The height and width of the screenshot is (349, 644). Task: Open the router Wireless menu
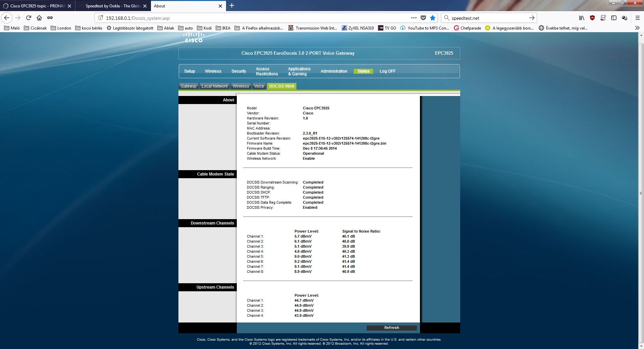[x=213, y=71]
